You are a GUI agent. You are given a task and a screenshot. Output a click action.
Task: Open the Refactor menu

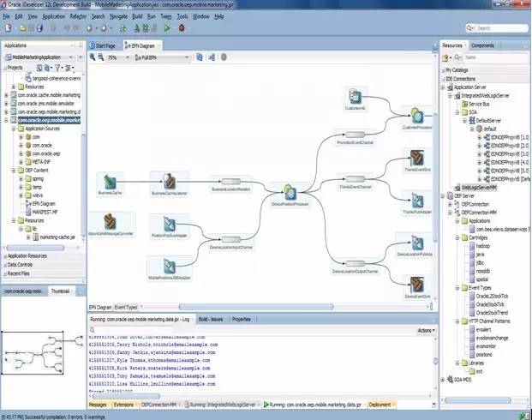point(78,16)
